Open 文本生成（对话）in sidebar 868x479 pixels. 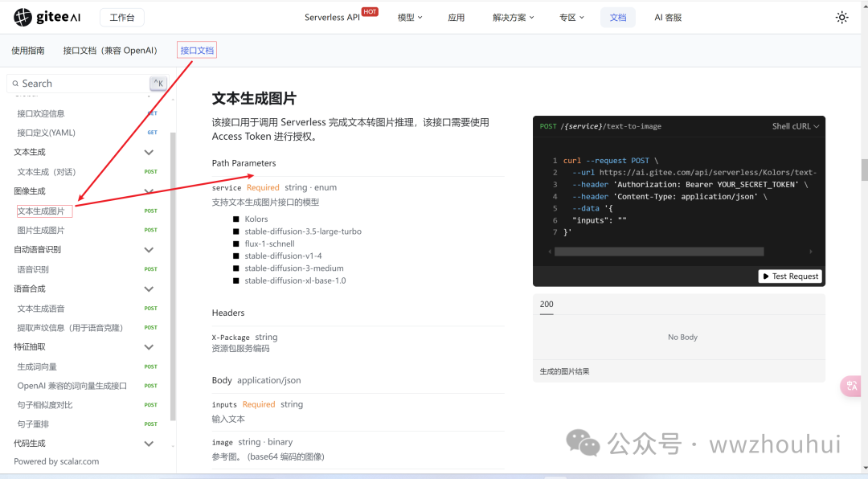point(47,172)
